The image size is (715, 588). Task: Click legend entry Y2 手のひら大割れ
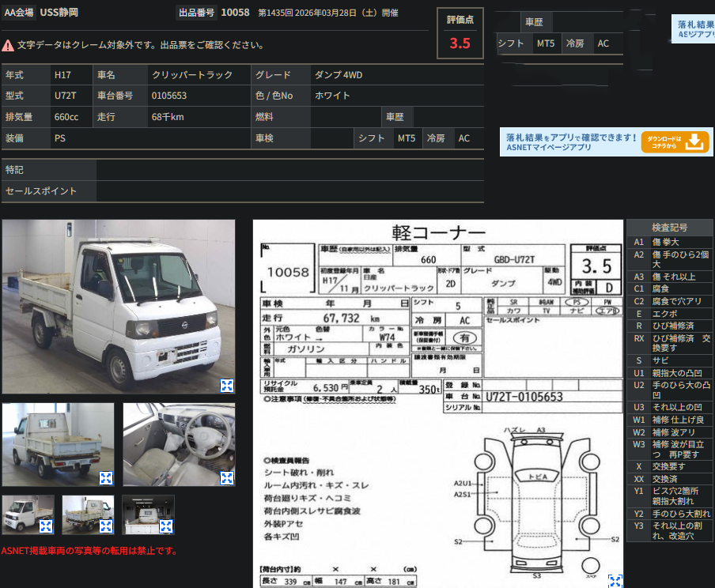click(x=669, y=514)
